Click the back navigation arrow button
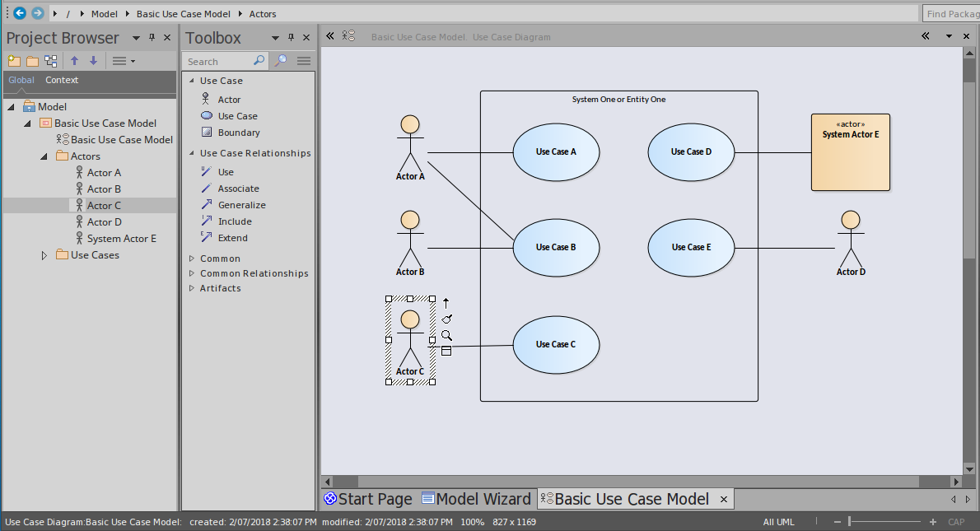This screenshot has width=980, height=531. (20, 13)
